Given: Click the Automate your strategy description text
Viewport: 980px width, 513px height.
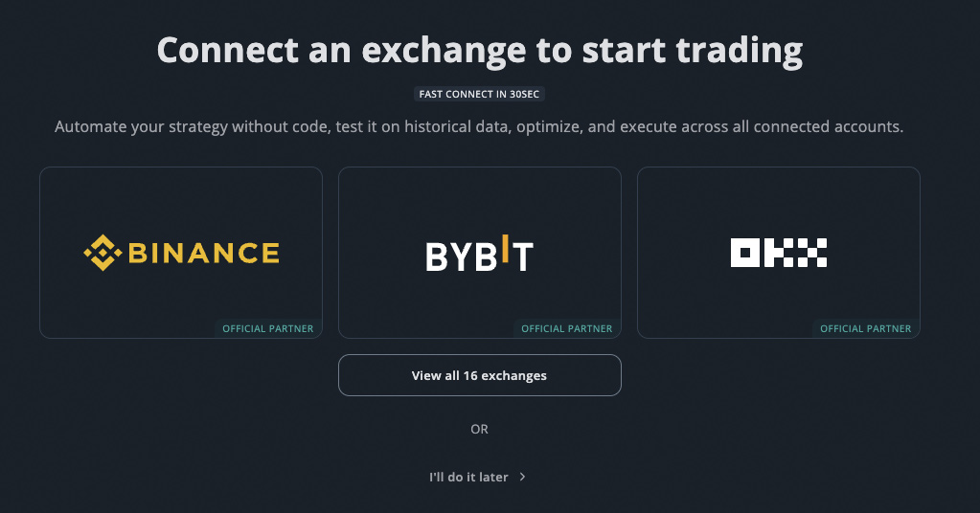Looking at the screenshot, I should tap(480, 126).
